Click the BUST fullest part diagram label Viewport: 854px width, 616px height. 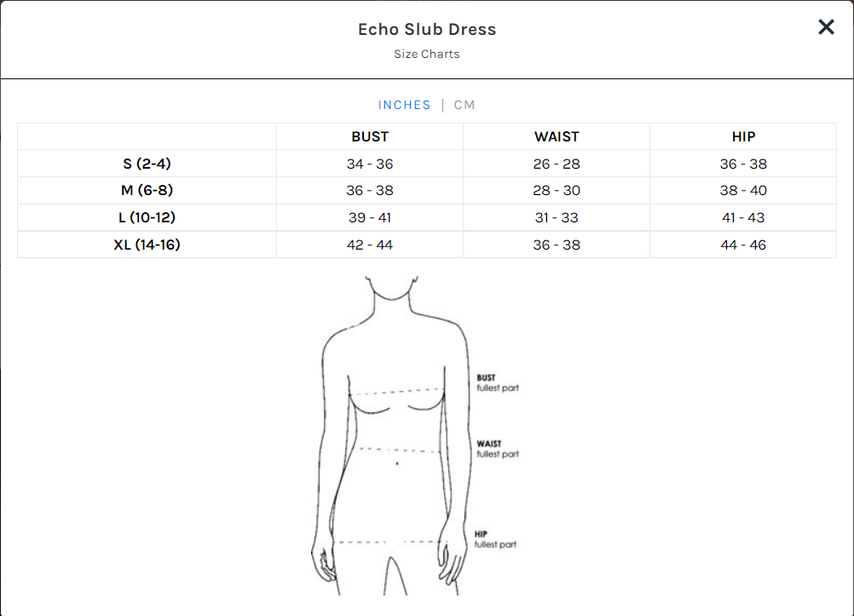click(497, 383)
